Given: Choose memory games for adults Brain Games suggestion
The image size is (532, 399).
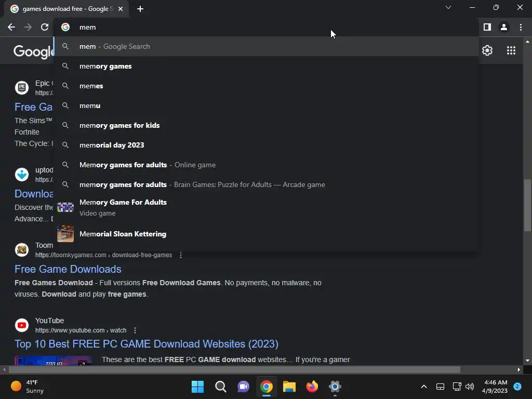Looking at the screenshot, I should click(x=267, y=184).
